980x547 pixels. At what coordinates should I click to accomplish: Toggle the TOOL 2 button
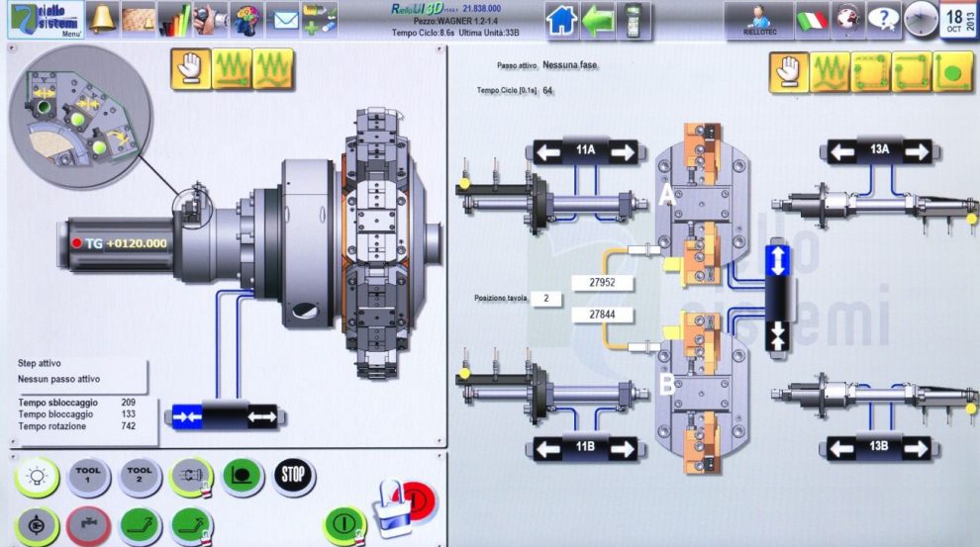(140, 477)
